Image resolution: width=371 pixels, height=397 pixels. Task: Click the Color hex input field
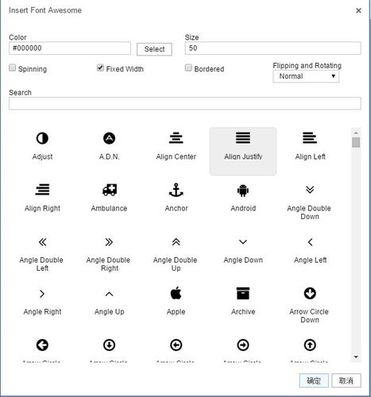coord(70,48)
